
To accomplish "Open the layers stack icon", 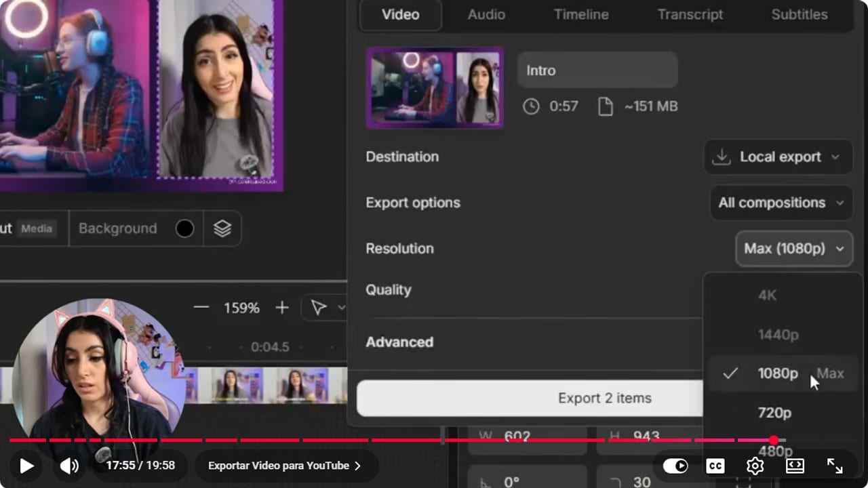I will (x=222, y=228).
